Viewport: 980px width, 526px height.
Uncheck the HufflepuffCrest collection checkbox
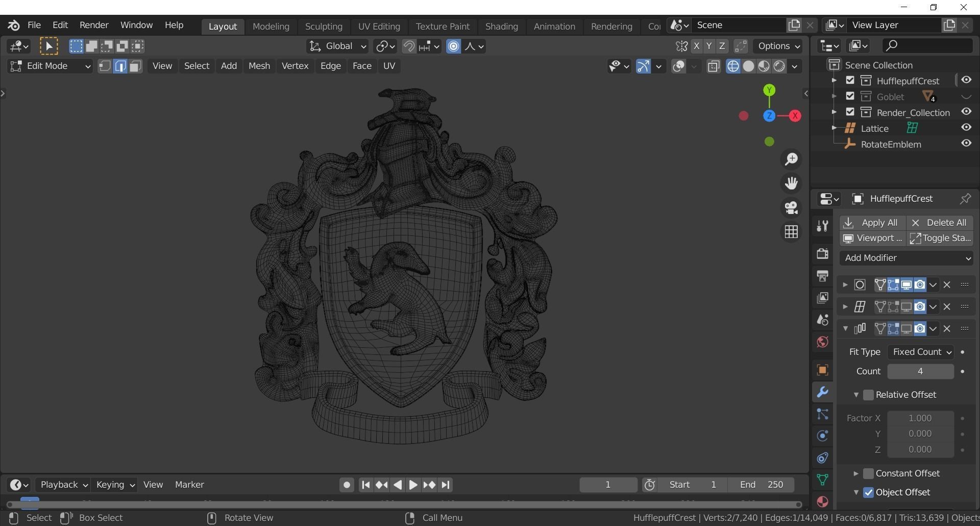(x=850, y=81)
